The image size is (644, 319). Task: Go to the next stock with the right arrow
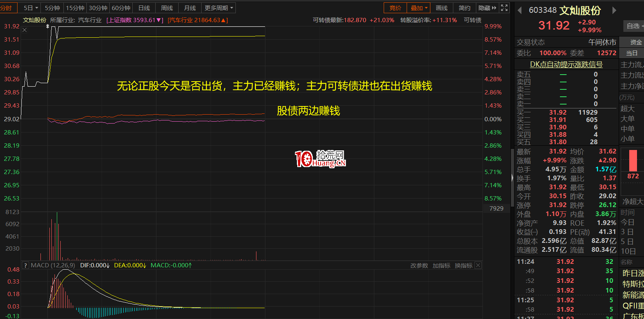(x=614, y=10)
